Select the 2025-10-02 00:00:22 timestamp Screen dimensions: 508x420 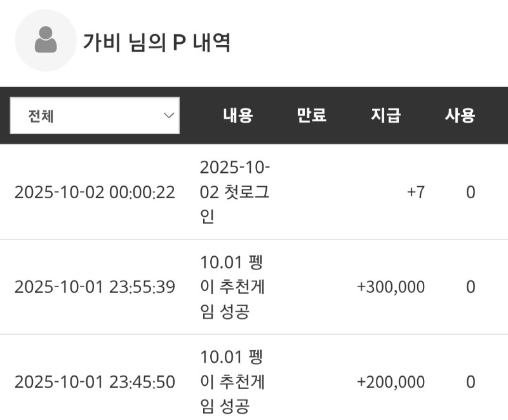[95, 193]
